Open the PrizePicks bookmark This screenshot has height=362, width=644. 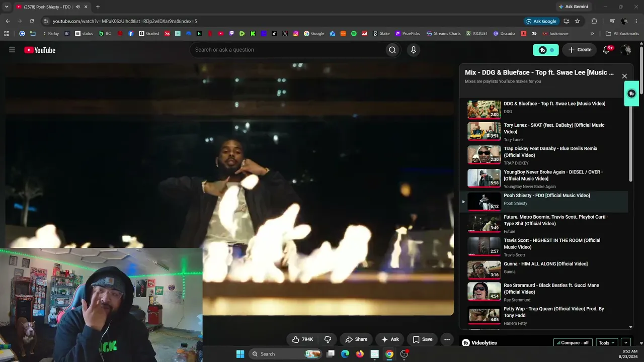[x=408, y=34]
